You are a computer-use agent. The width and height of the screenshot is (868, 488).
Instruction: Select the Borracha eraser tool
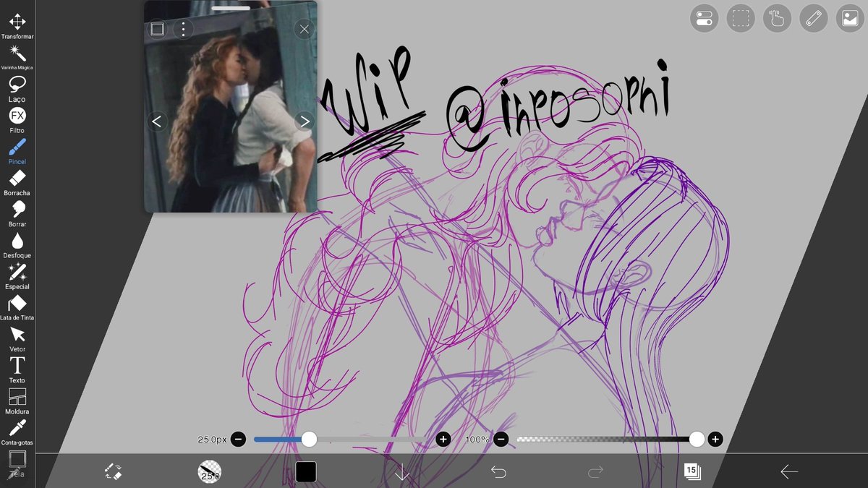point(17,182)
